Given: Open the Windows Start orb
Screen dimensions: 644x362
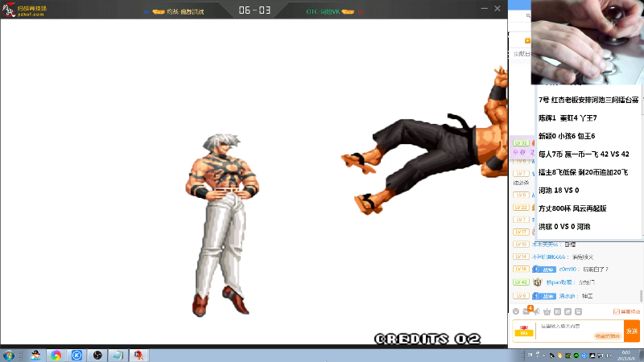Looking at the screenshot, I should [x=9, y=355].
